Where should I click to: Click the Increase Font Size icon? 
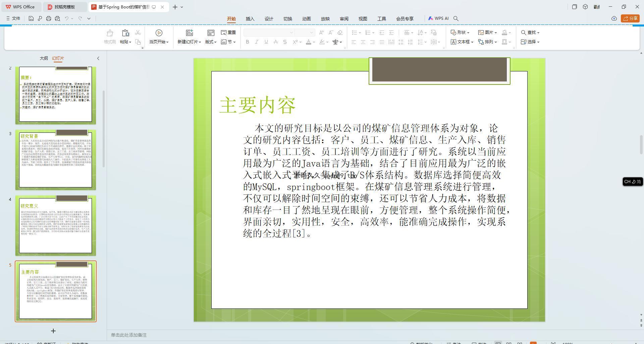[x=322, y=33]
